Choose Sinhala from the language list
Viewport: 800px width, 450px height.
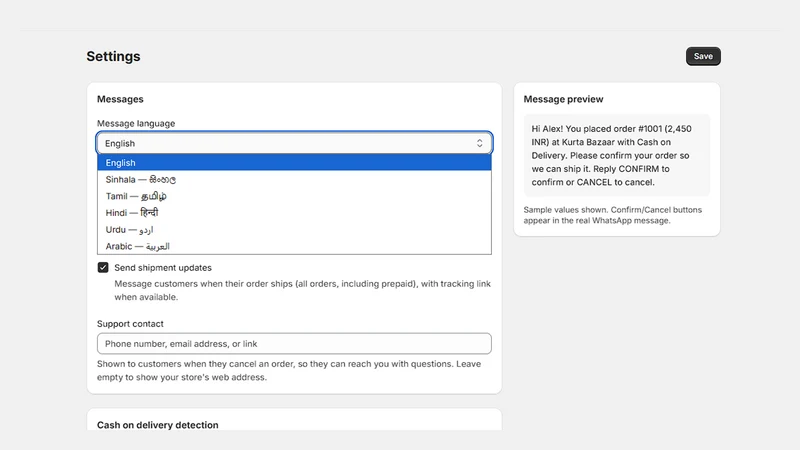294,180
